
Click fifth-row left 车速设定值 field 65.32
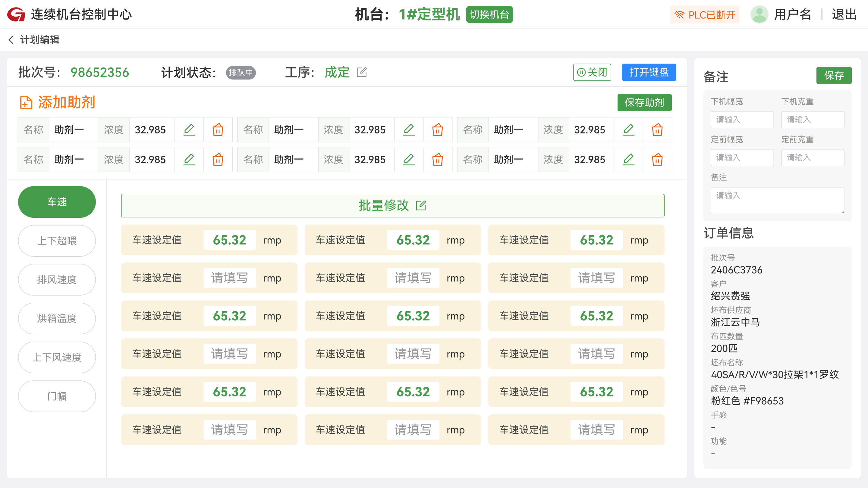coord(229,392)
